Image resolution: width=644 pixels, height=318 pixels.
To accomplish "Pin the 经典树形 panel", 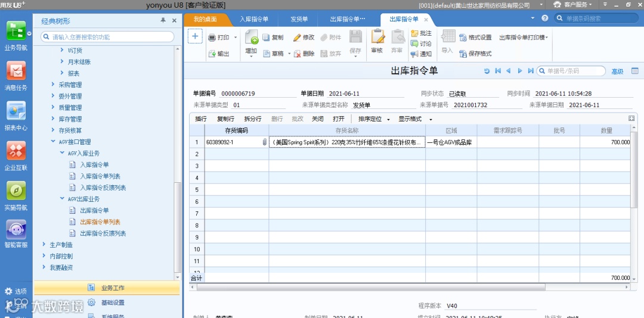I will [x=163, y=20].
